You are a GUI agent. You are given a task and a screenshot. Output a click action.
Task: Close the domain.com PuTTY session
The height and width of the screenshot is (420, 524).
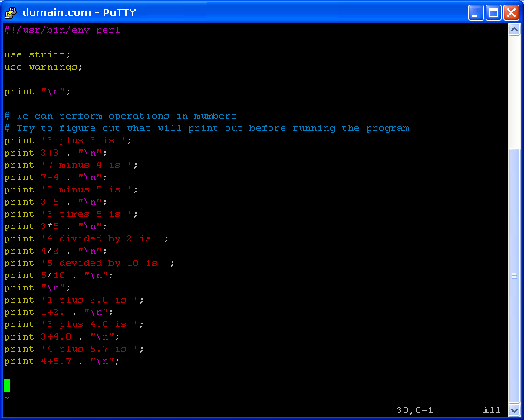[x=511, y=13]
